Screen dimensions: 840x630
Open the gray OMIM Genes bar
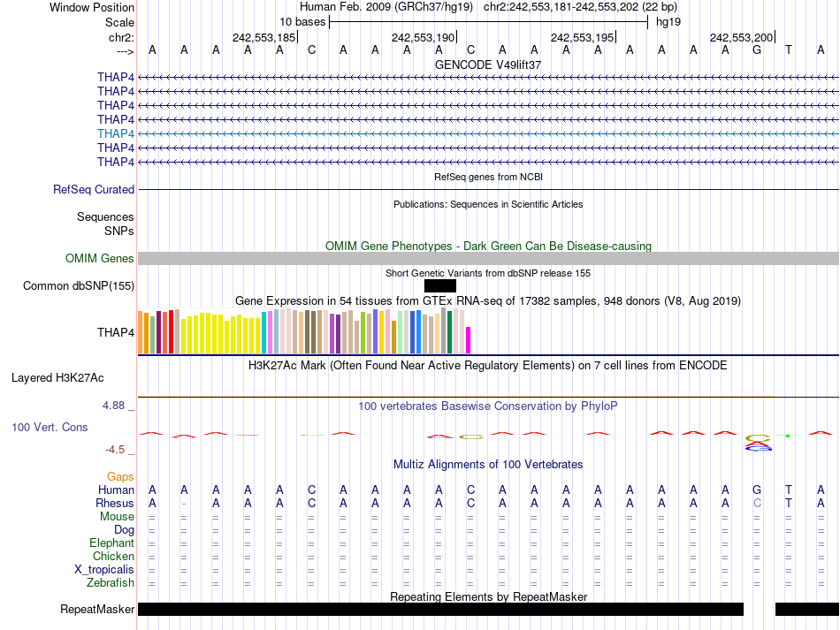pos(488,258)
